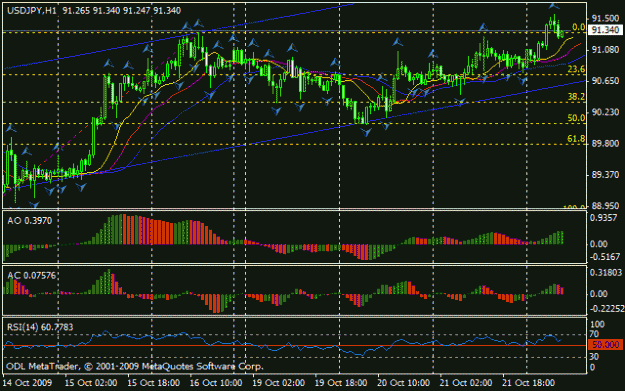625x391 pixels.
Task: Select the Fibonacci 0.0 level label
Action: (578, 27)
